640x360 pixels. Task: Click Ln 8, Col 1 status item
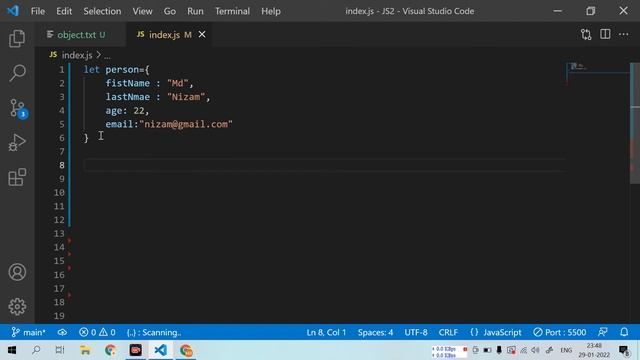tap(326, 332)
